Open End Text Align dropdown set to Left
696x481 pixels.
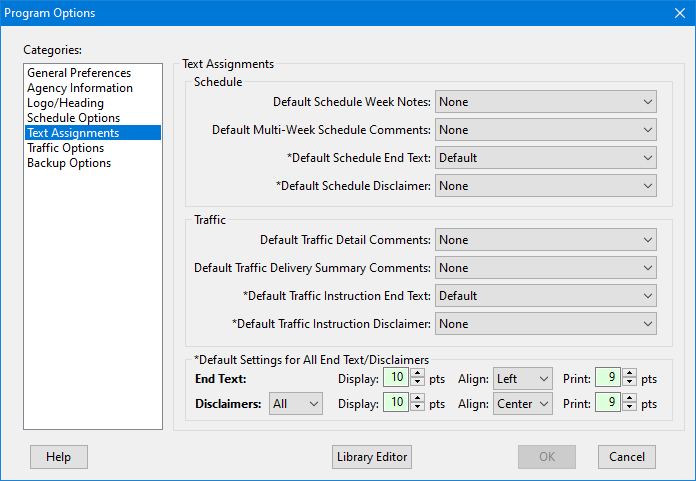pyautogui.click(x=523, y=379)
